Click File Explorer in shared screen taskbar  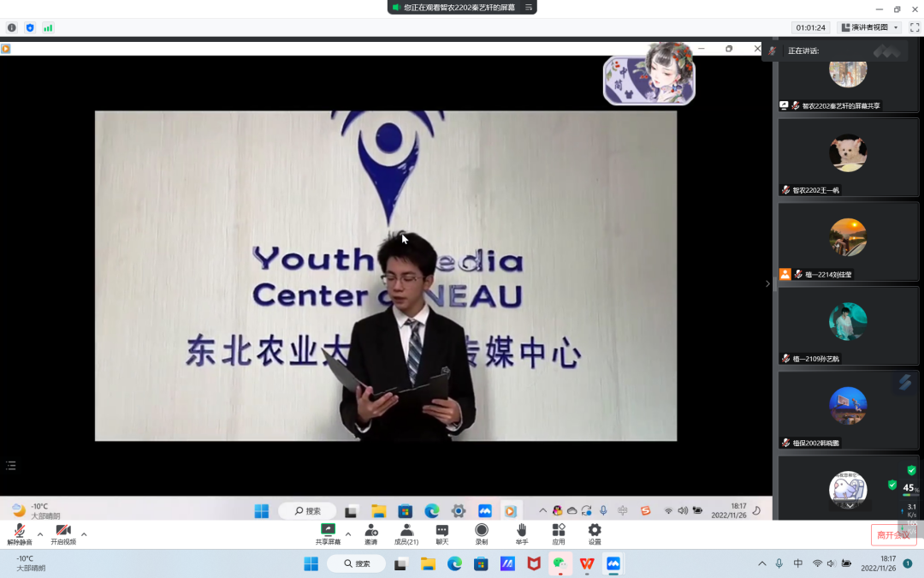tap(378, 510)
